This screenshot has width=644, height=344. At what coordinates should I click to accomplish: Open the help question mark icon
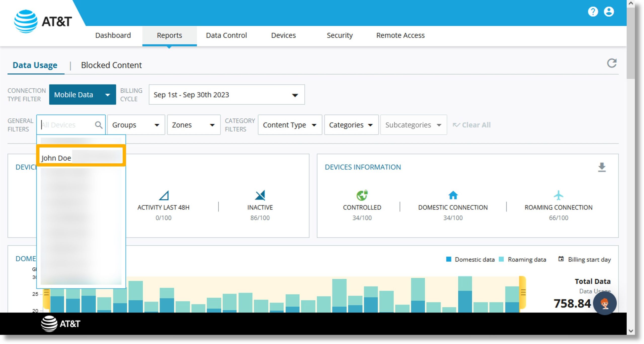pyautogui.click(x=593, y=12)
